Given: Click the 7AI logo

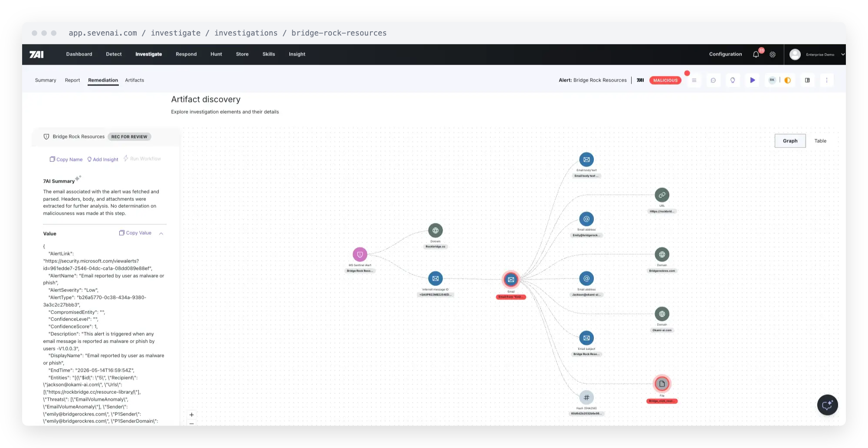Looking at the screenshot, I should click(36, 54).
